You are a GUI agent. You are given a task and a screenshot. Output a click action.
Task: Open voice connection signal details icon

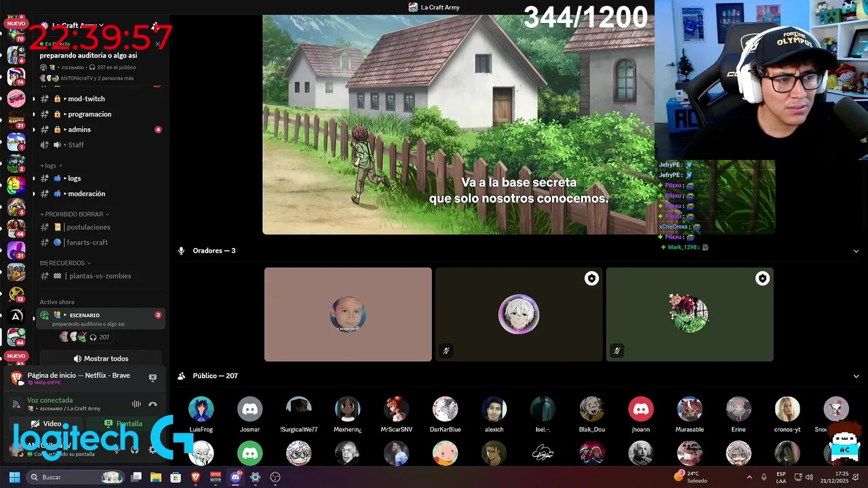tap(16, 405)
